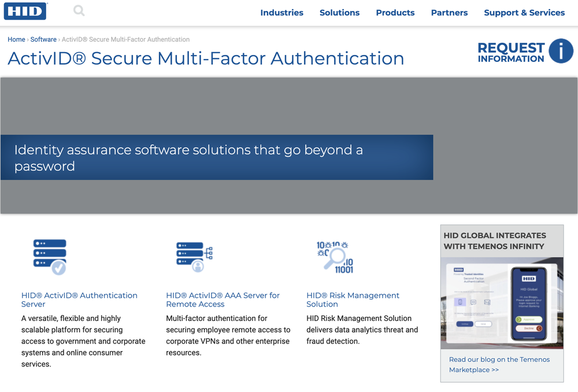Open HID ActivID AAA Server for Remote Access link
Viewport: 578px width, 392px height.
[x=223, y=300]
